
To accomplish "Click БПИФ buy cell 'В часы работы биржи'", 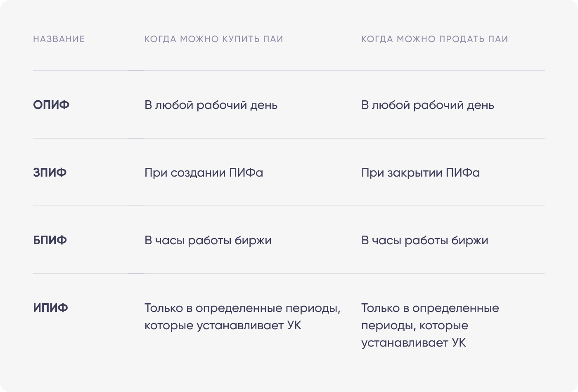I will pos(208,241).
